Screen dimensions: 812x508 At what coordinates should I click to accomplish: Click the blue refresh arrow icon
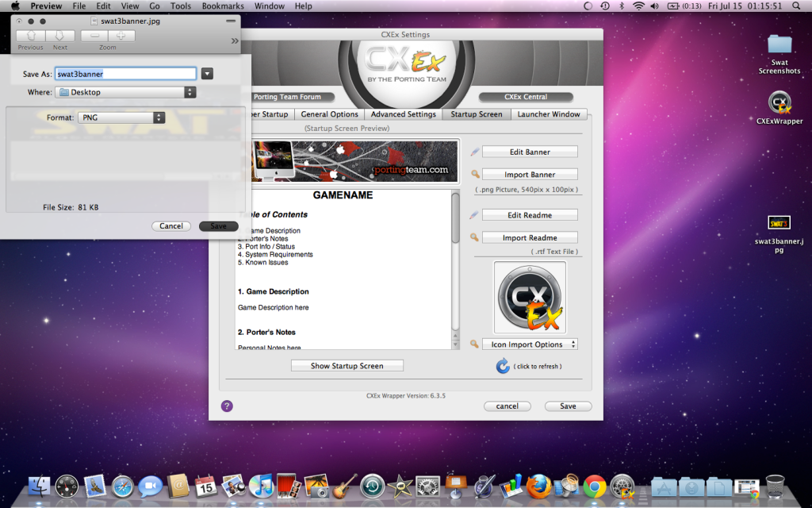click(x=502, y=366)
